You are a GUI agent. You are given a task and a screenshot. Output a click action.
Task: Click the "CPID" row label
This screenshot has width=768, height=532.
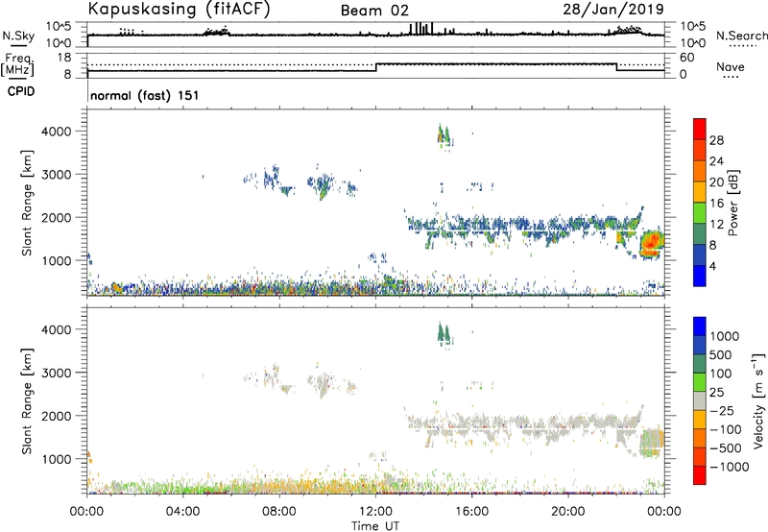[21, 91]
